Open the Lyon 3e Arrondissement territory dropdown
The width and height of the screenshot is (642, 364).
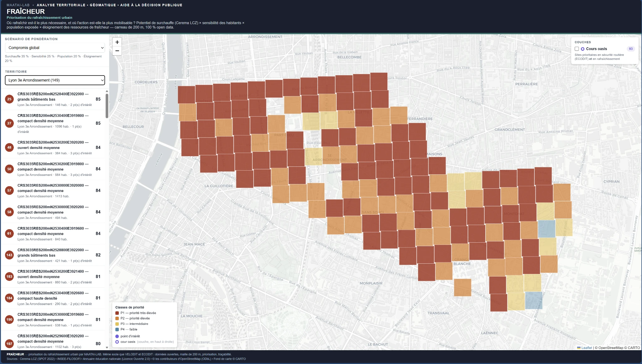(55, 80)
